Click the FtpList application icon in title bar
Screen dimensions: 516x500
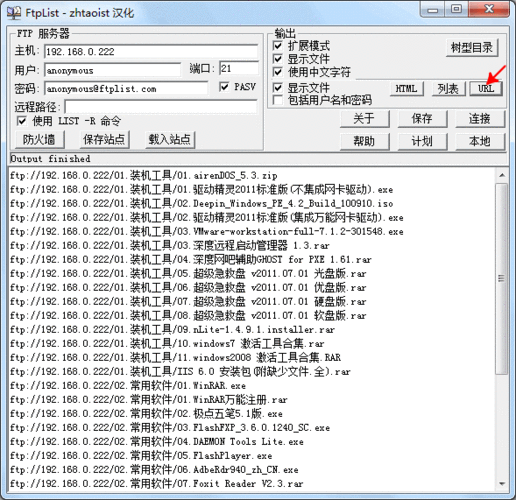(14, 13)
